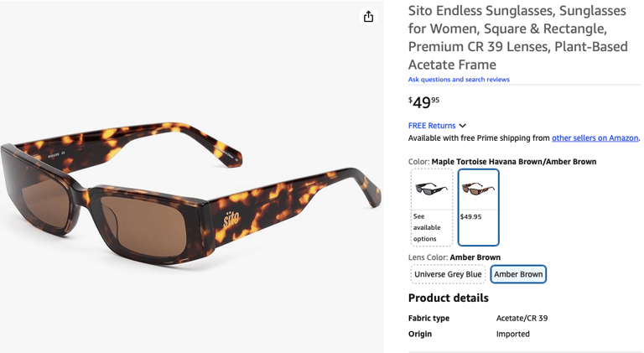The width and height of the screenshot is (644, 353).
Task: Open 'Ask questions and search reviews' link
Action: click(x=459, y=80)
